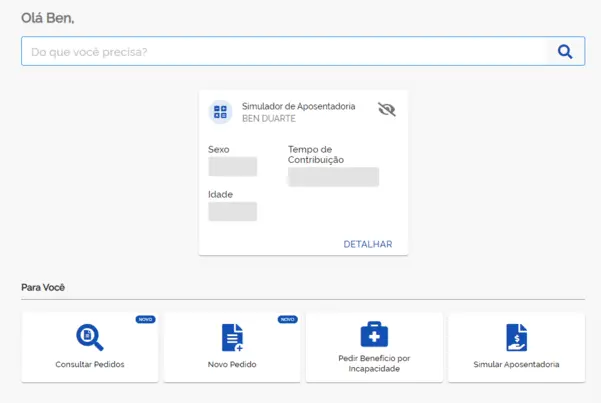Click the hidden Sexo value field
This screenshot has width=601, height=403.
click(x=233, y=166)
